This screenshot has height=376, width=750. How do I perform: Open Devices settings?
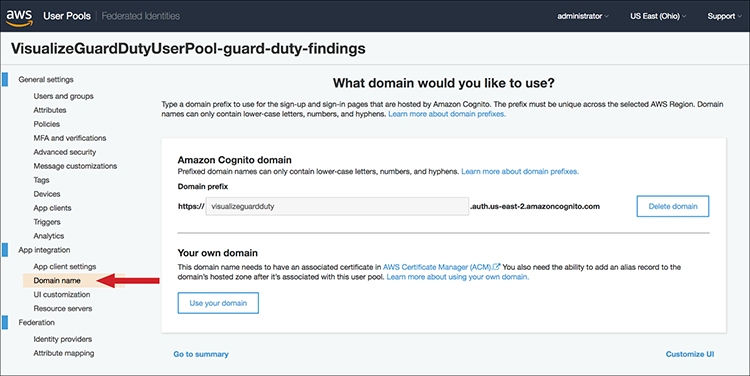click(x=47, y=194)
